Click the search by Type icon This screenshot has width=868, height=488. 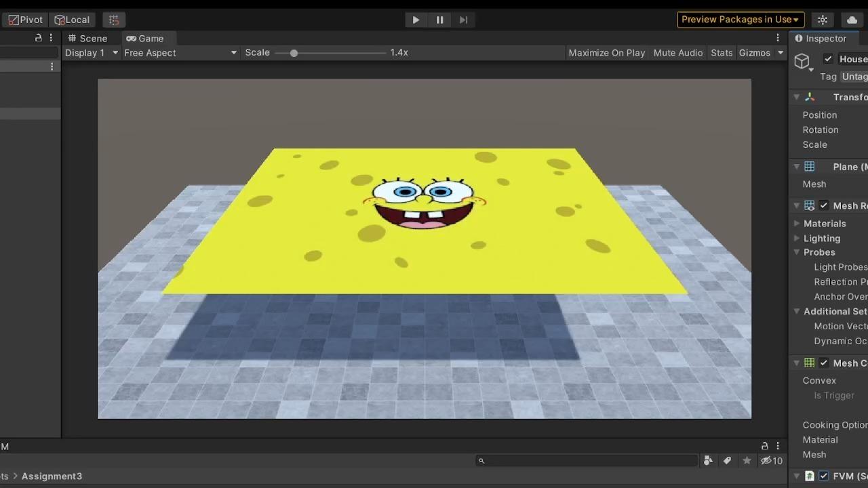[708, 460]
